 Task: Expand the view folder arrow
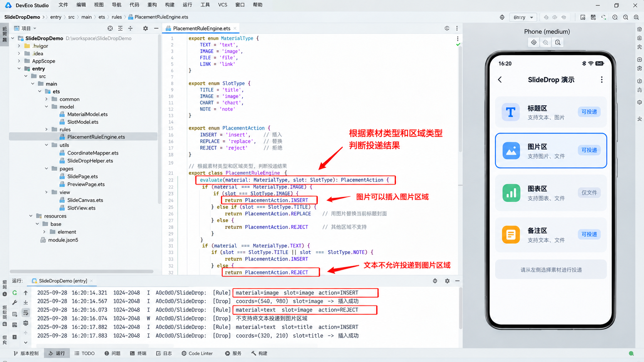tap(47, 192)
